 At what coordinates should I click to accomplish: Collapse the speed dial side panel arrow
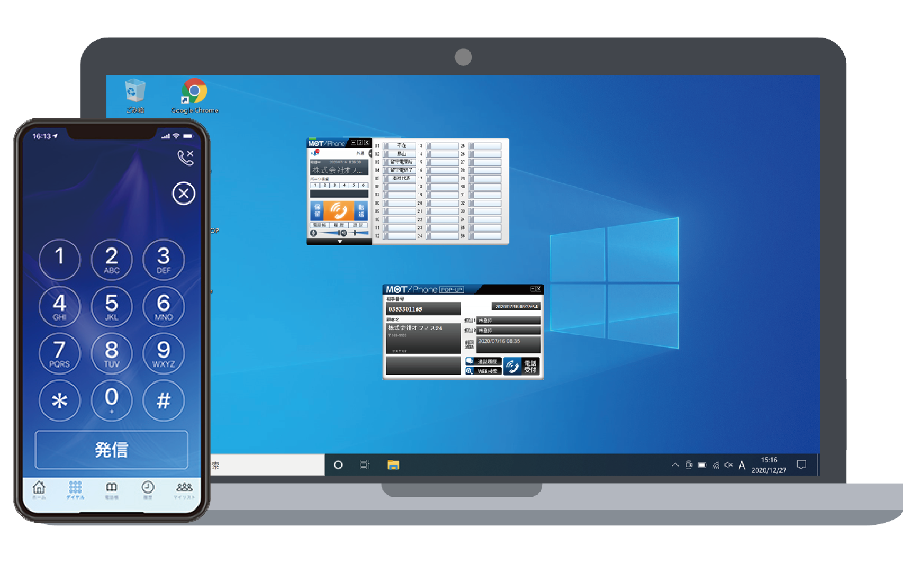click(370, 153)
